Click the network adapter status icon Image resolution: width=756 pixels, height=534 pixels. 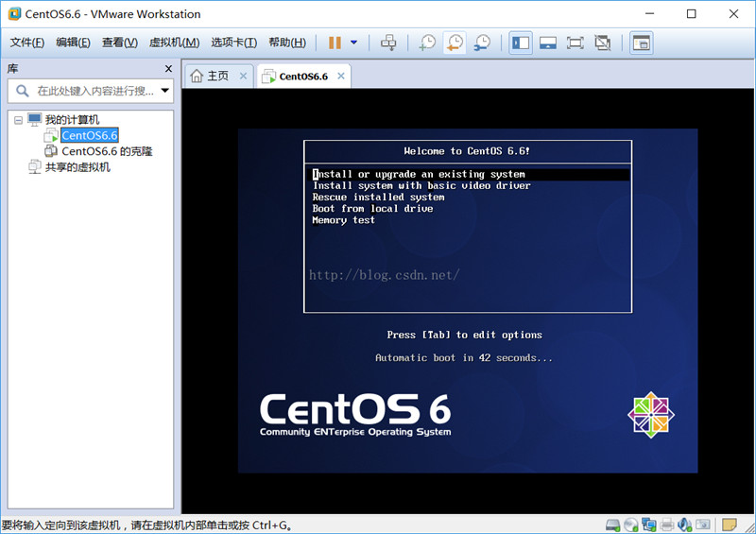[649, 525]
